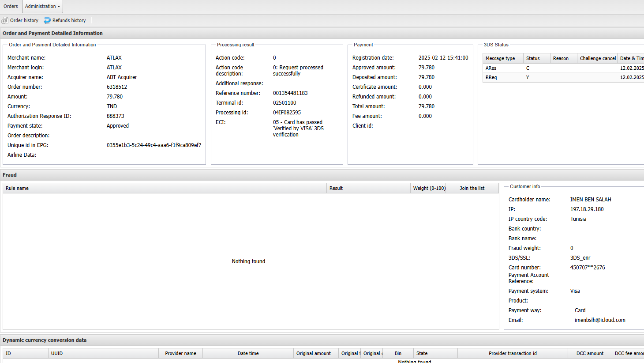Click the Unique id in EPG value

154,145
